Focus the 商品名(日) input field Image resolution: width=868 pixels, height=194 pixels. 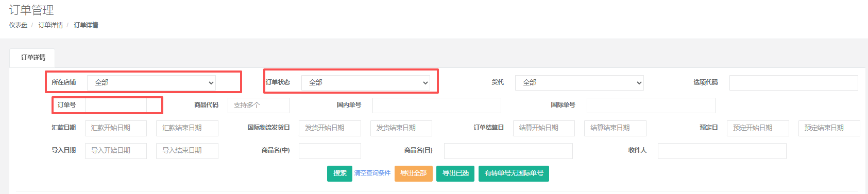(x=508, y=150)
